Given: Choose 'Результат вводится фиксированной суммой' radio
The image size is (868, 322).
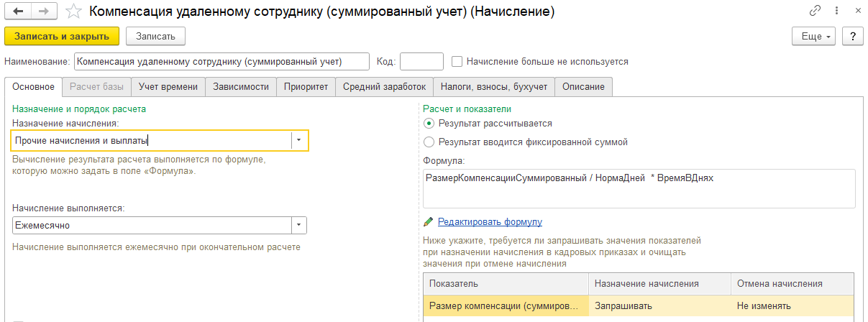Looking at the screenshot, I should pos(430,142).
